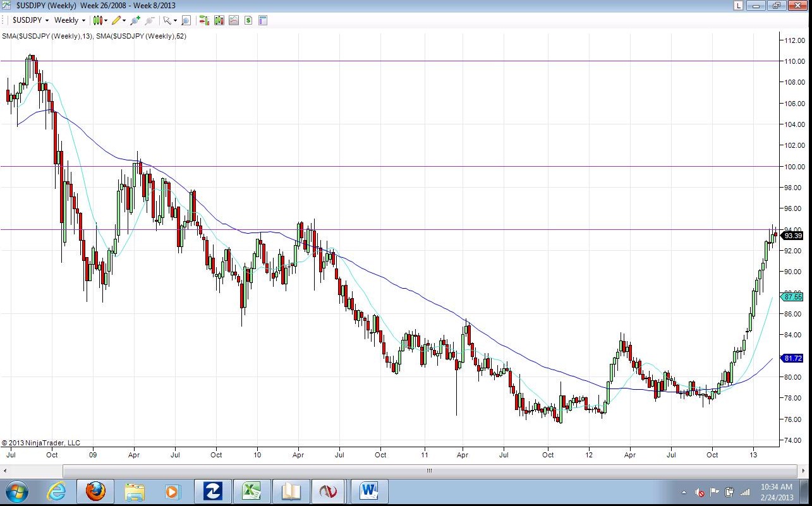Click the red blocked-circle tray icon

tap(700, 492)
